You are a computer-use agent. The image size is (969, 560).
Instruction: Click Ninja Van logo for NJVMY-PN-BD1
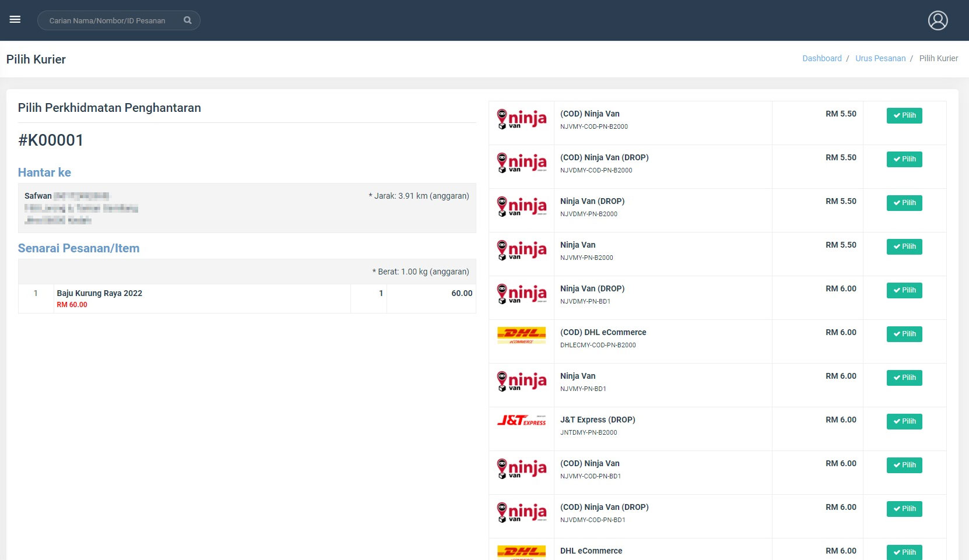tap(521, 381)
